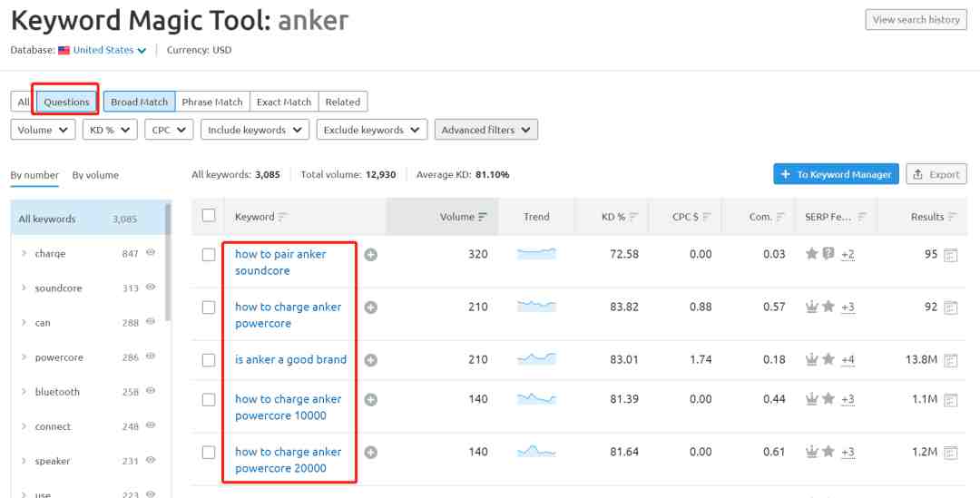The image size is (980, 498).
Task: Toggle eye icon for 'charge' group
Action: click(x=151, y=252)
